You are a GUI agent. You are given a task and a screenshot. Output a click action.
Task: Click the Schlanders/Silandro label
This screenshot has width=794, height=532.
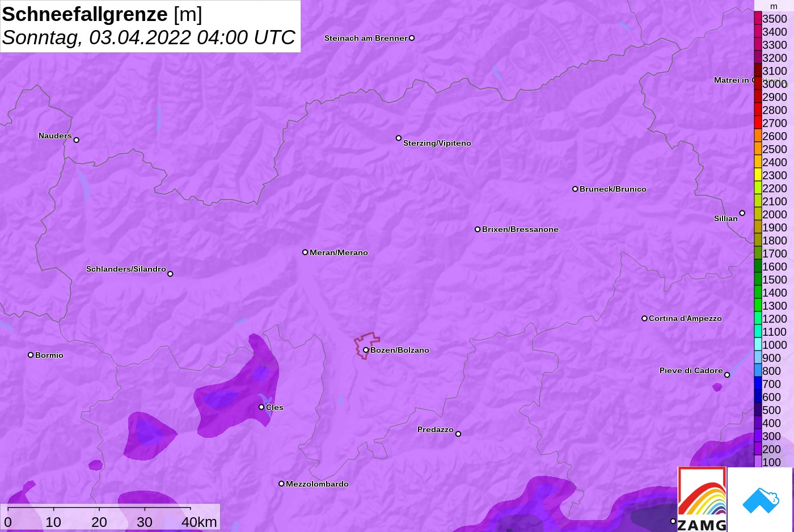pyautogui.click(x=126, y=269)
